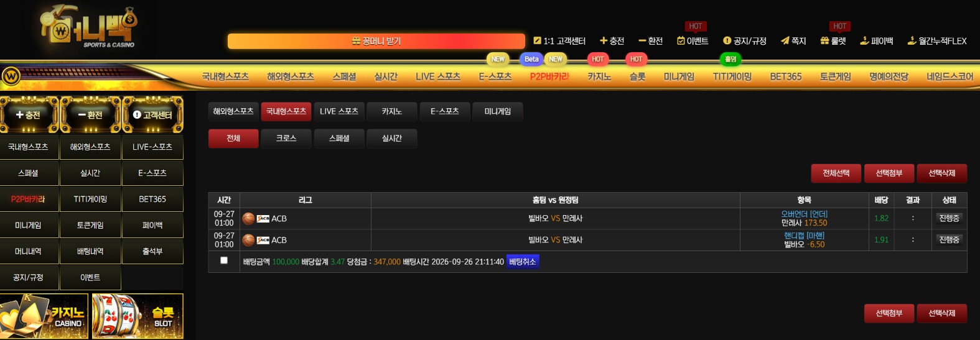980x340 pixels.
Task: Select the 전체 filter tab
Action: 233,138
